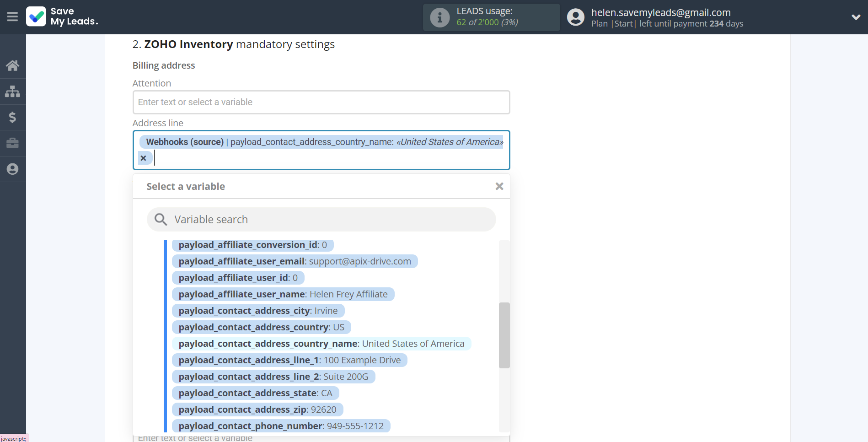The width and height of the screenshot is (868, 442).
Task: Remove the country_name variable tag
Action: pos(144,158)
